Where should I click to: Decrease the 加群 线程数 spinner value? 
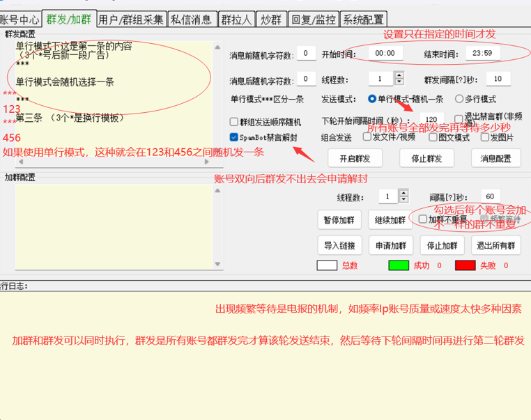click(403, 200)
